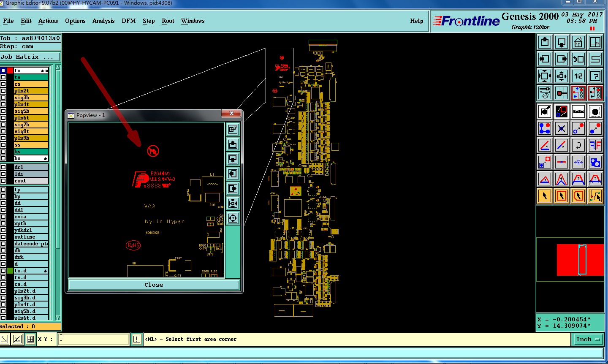Click the Popview zoom in icon
Screen dimensions: 608x364
[233, 204]
